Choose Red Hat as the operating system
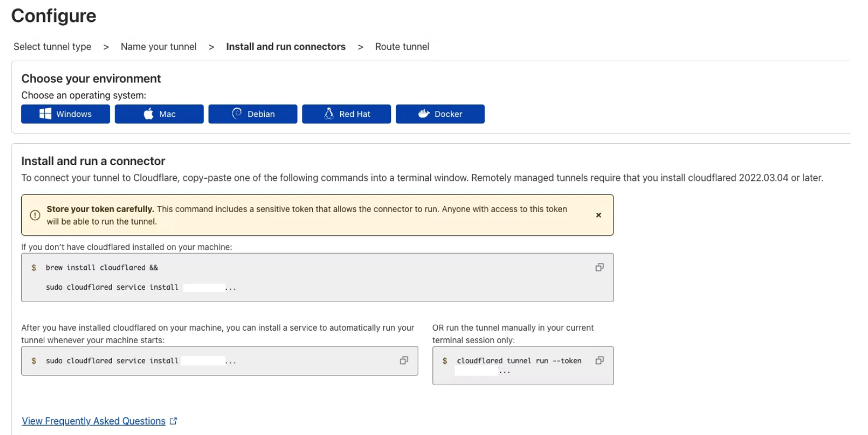 (346, 114)
